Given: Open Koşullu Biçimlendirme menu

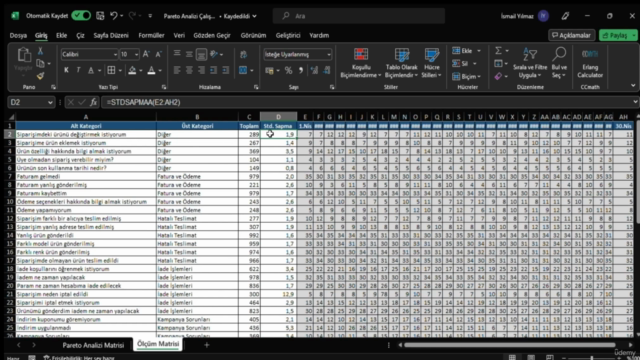Looking at the screenshot, I should pyautogui.click(x=361, y=63).
